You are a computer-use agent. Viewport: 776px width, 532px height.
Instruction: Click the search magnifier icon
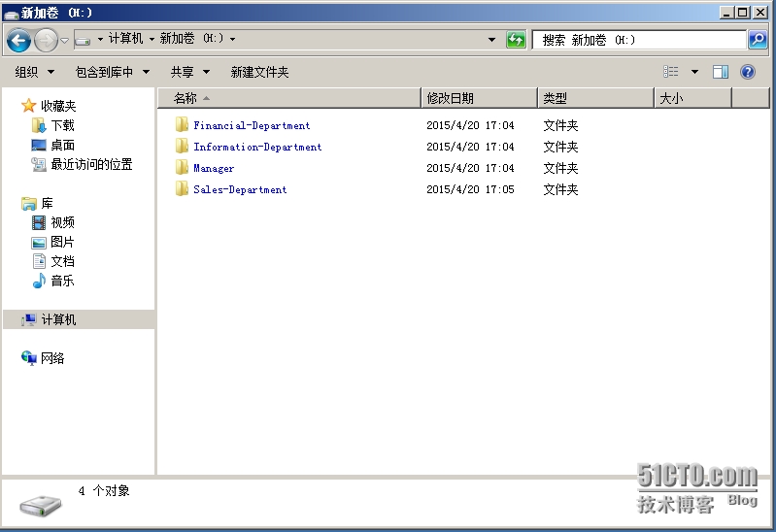(758, 40)
